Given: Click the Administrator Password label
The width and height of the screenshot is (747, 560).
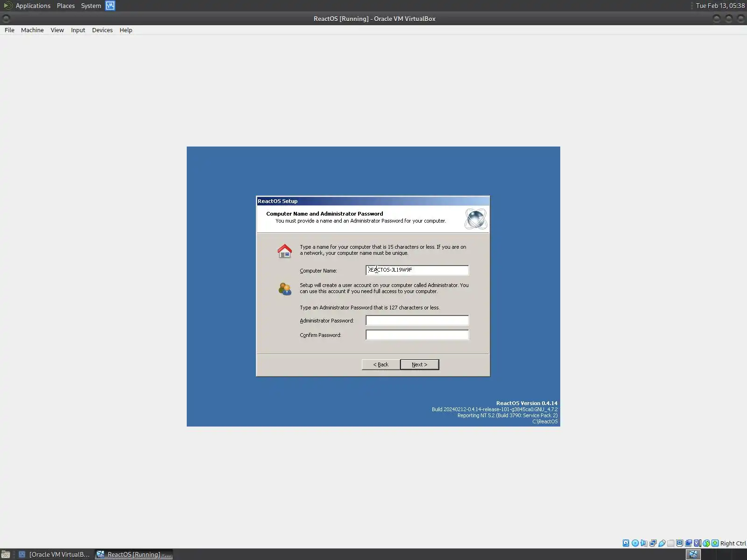Looking at the screenshot, I should click(x=327, y=321).
